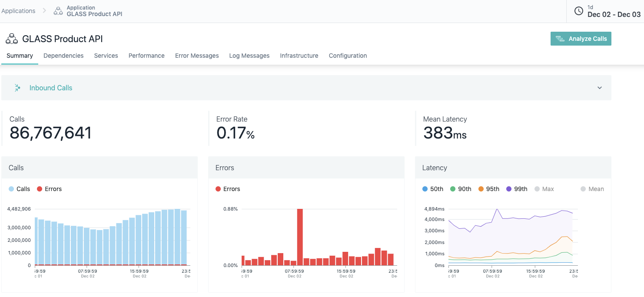View the Log Messages tab
The width and height of the screenshot is (644, 297).
click(x=249, y=56)
